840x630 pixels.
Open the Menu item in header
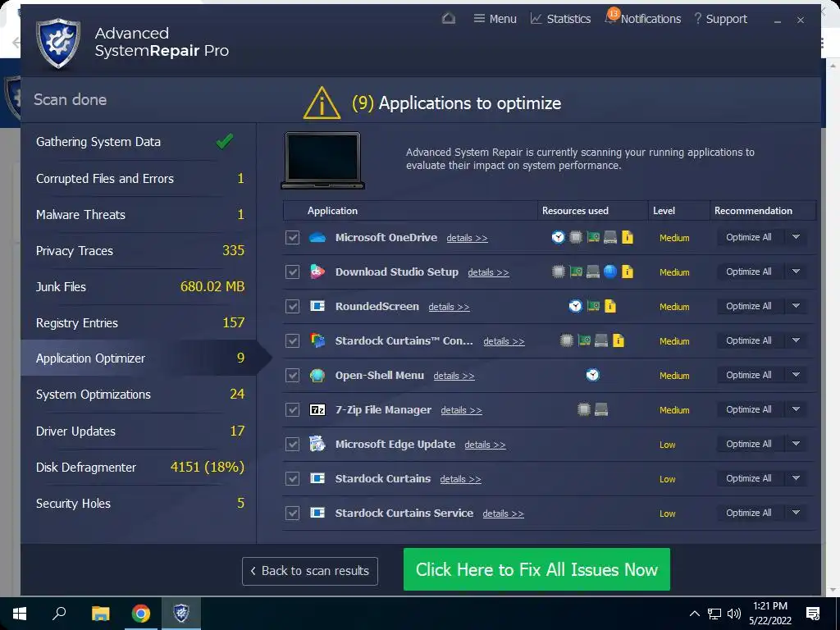click(x=495, y=19)
